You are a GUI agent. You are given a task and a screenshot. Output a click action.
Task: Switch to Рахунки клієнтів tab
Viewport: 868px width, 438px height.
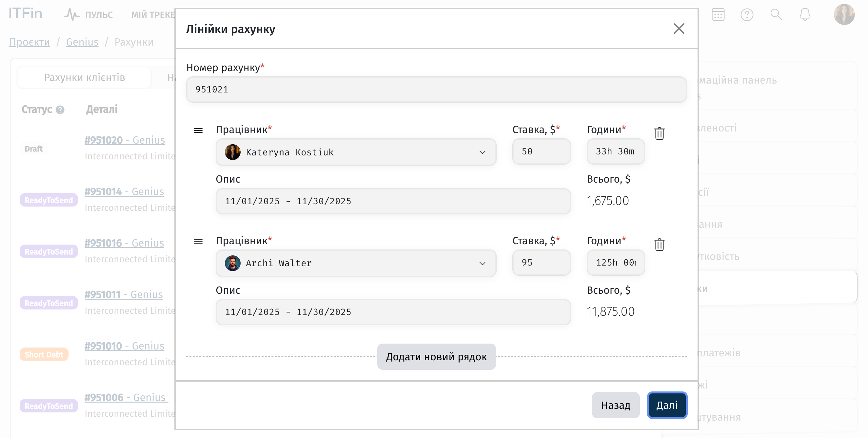(84, 77)
